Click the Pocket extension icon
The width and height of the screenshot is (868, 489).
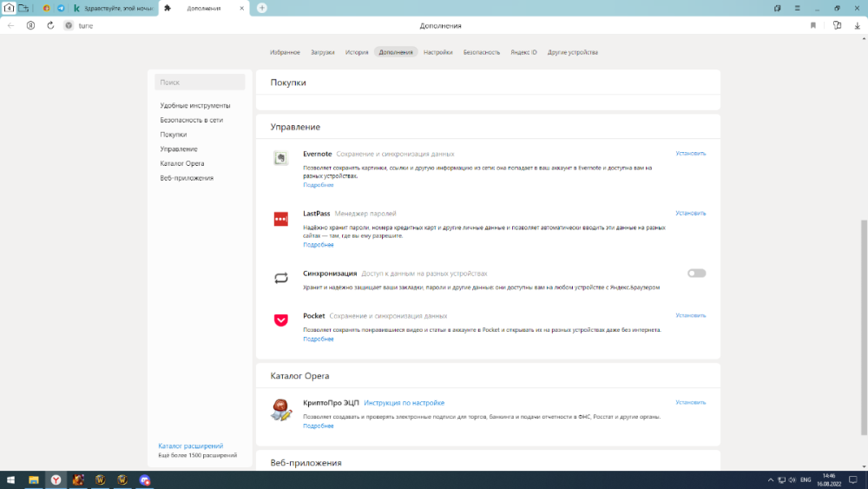pyautogui.click(x=280, y=320)
